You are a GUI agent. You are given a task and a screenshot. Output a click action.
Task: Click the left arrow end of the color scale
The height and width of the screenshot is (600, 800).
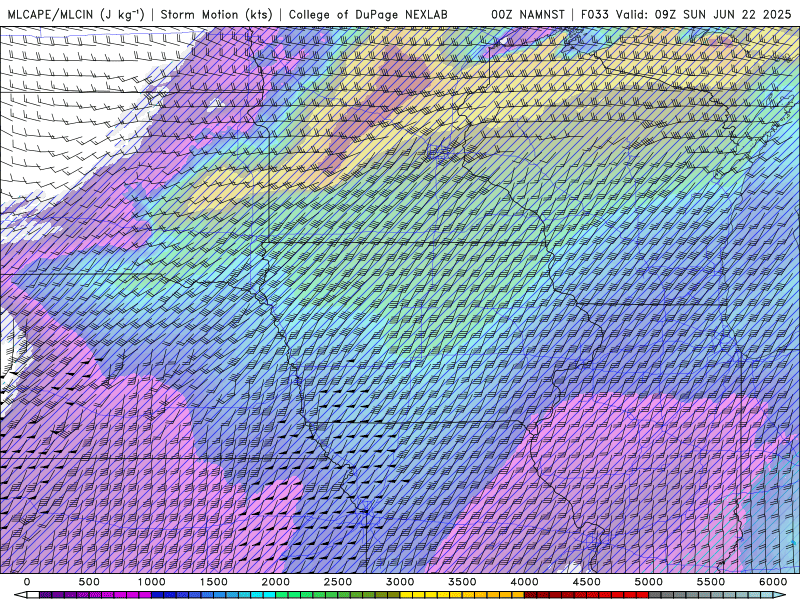coord(20,595)
